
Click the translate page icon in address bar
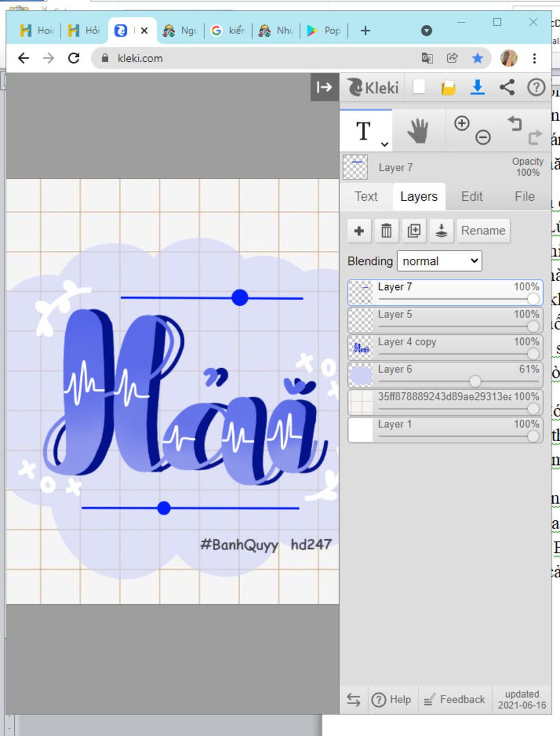427,58
